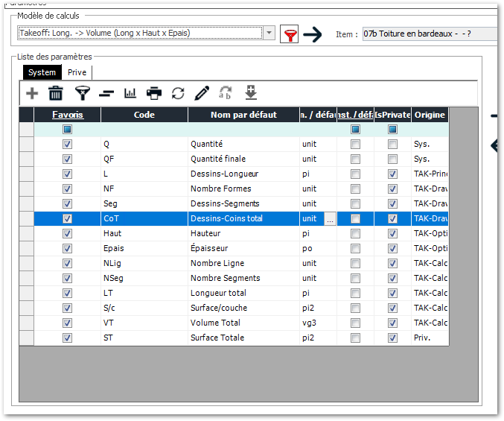504x421 pixels.
Task: Click the plus icon to add a parameter
Action: pos(32,93)
